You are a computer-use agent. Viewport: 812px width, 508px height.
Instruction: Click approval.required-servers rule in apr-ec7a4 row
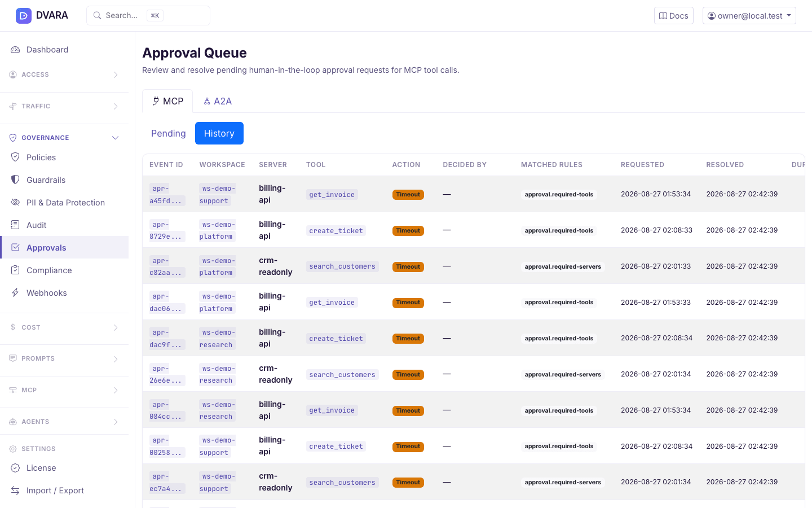563,483
